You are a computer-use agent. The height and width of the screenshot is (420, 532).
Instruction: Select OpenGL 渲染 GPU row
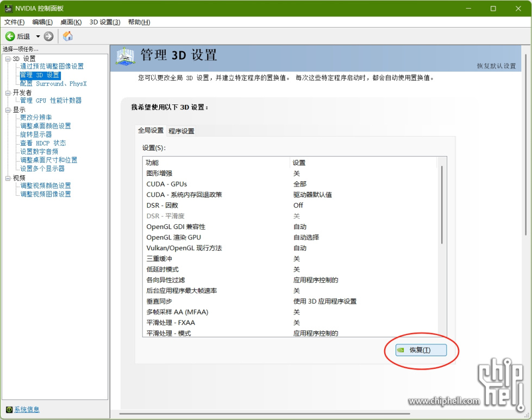pos(290,238)
